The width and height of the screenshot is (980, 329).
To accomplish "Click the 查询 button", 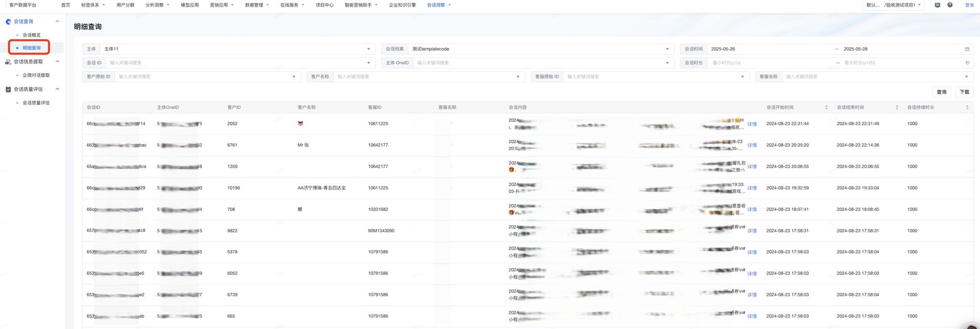I will [x=941, y=92].
